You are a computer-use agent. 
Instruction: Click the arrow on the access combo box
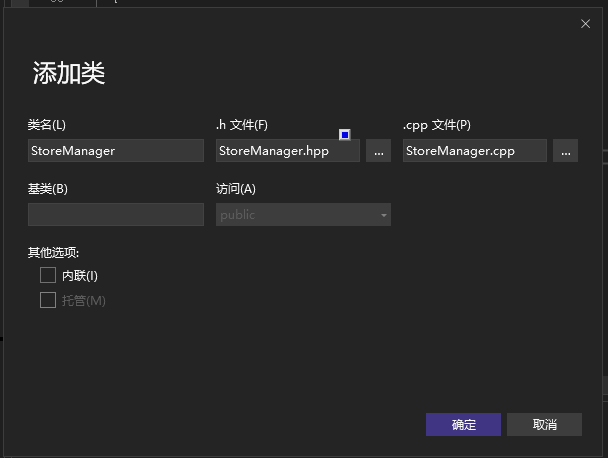click(383, 215)
